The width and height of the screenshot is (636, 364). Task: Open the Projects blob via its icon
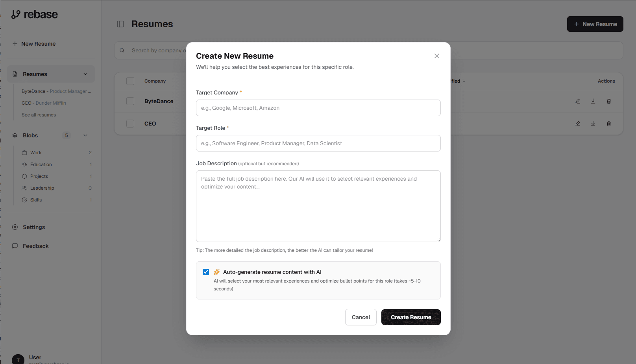tap(24, 176)
